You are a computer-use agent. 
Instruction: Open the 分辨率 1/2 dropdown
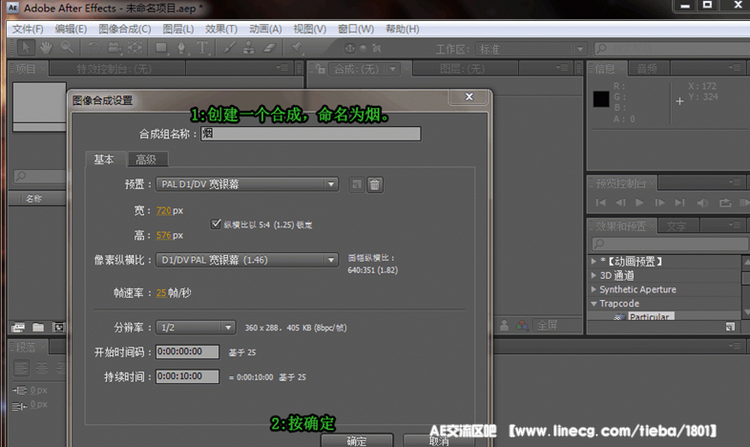[x=195, y=327]
